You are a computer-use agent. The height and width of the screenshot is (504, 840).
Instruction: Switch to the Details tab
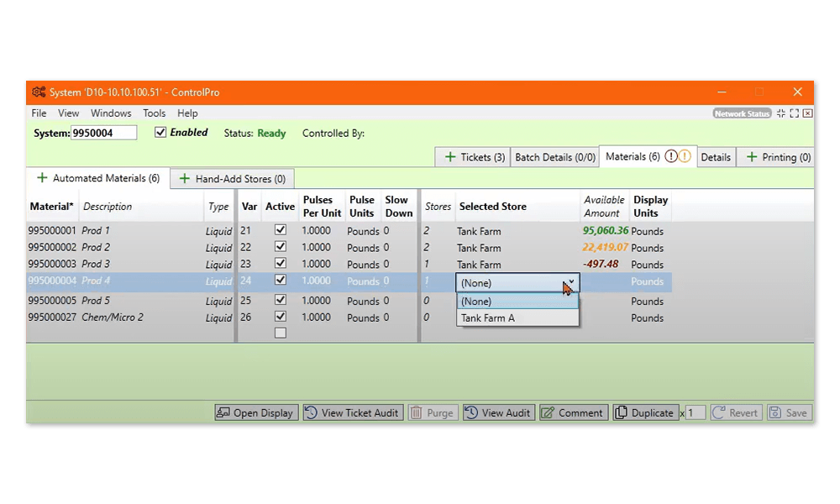716,157
